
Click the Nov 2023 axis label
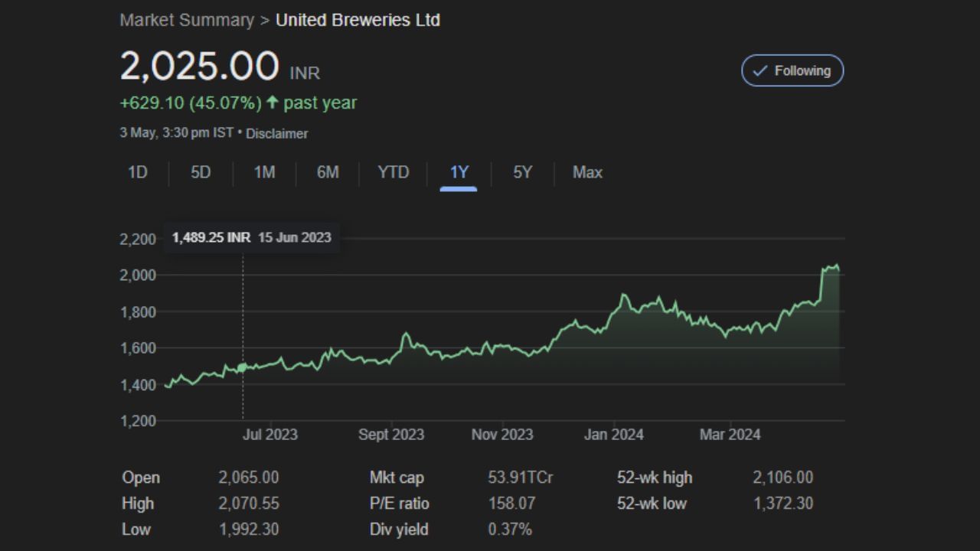tap(502, 435)
